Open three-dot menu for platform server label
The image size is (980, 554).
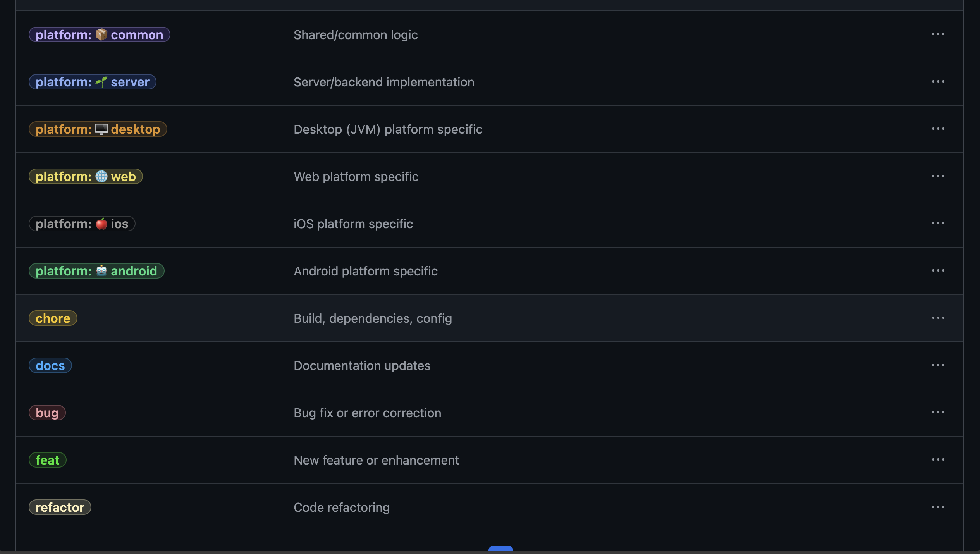(938, 82)
